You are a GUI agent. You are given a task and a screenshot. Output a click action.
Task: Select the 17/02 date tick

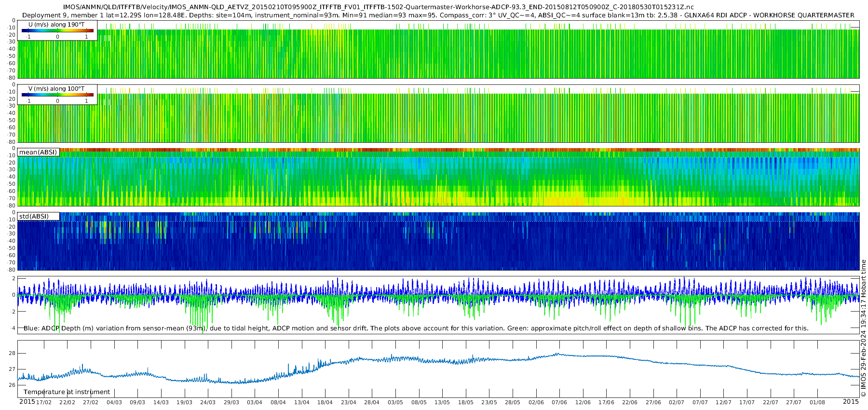click(x=44, y=402)
